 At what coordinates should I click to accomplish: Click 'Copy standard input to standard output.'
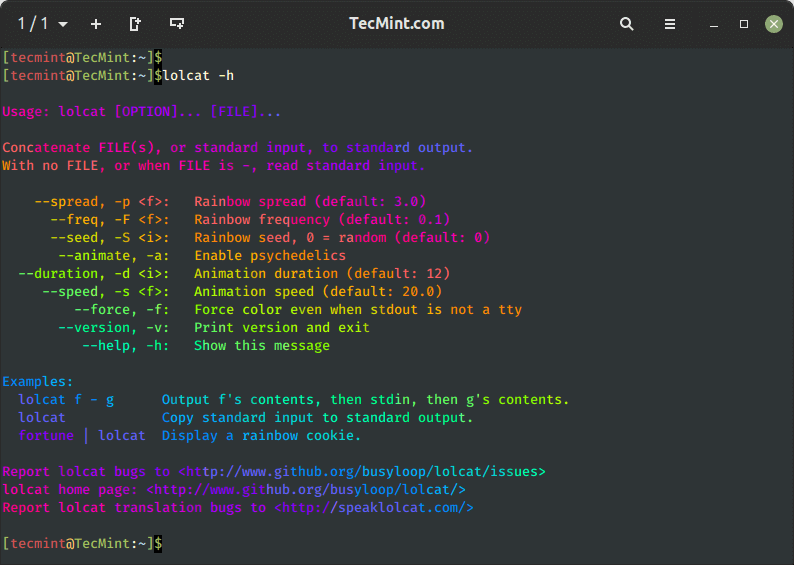[x=317, y=418]
